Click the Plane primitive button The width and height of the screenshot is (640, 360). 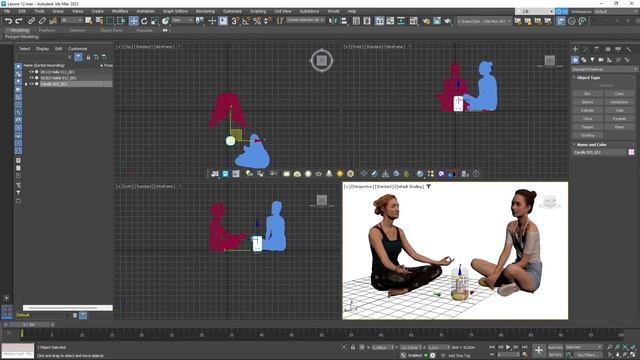(x=619, y=127)
